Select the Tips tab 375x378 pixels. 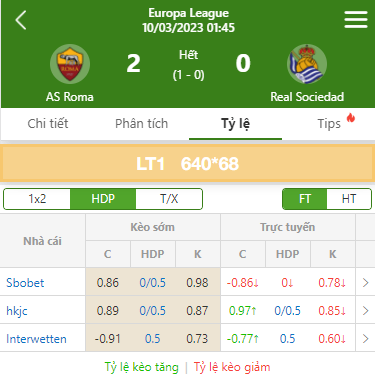tap(329, 124)
